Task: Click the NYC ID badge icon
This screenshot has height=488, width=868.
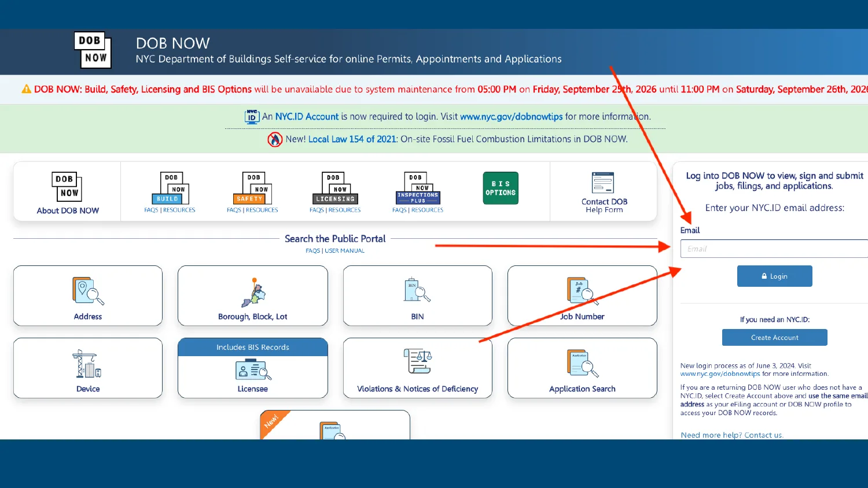Action: [x=252, y=116]
